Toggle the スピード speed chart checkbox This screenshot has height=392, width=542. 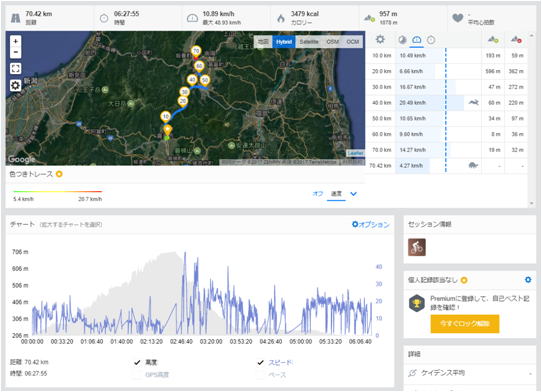pos(261,362)
